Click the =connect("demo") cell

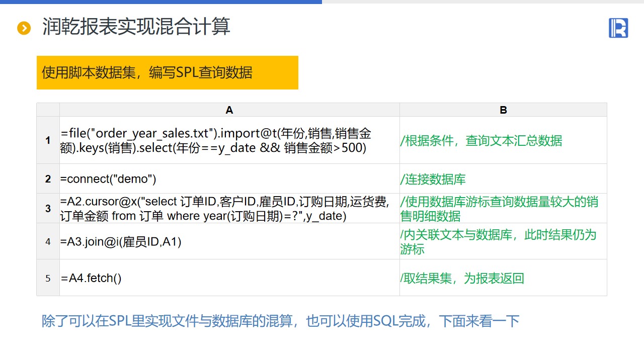pos(109,179)
